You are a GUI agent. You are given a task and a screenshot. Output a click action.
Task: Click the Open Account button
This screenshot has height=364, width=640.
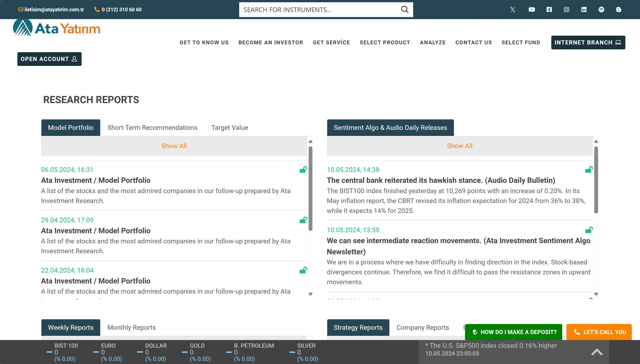pos(49,59)
